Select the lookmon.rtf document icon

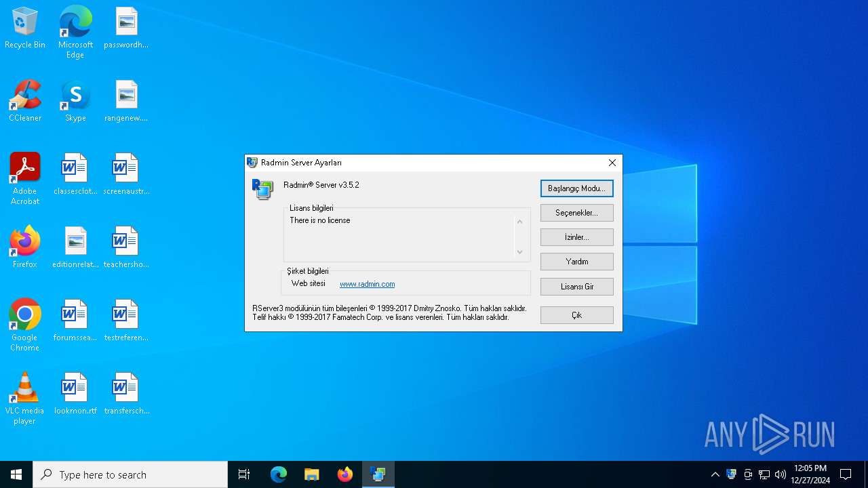(x=75, y=394)
